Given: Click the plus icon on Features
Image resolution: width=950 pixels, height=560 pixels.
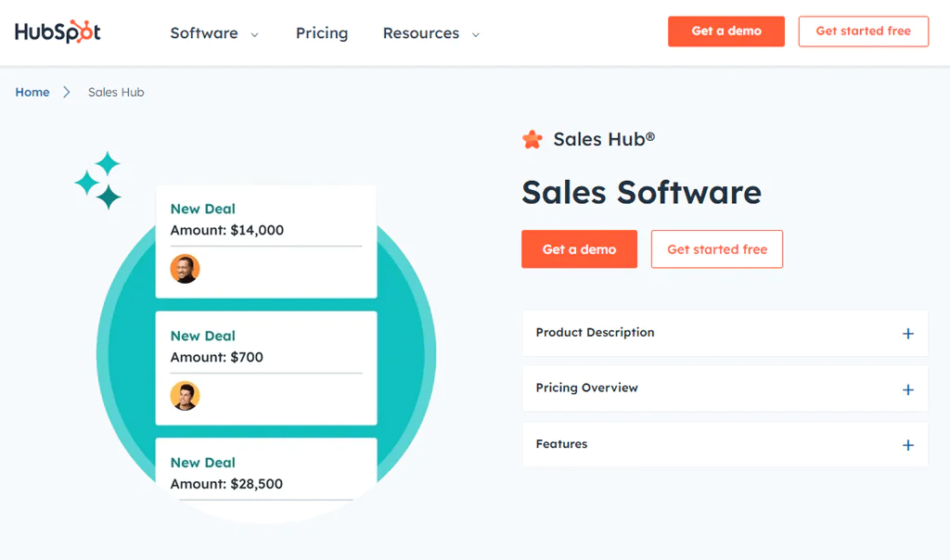Looking at the screenshot, I should [907, 444].
